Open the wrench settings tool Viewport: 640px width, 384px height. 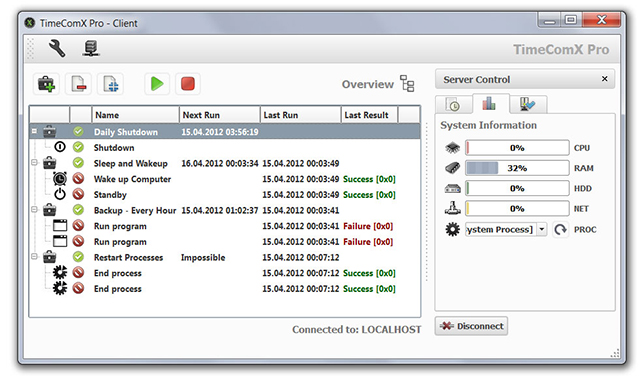(x=57, y=49)
